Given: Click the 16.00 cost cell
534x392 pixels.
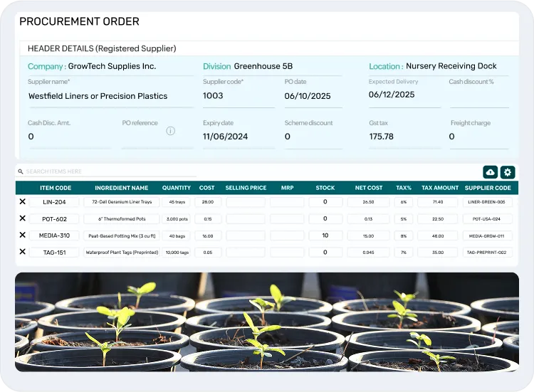Looking at the screenshot, I should pos(208,235).
